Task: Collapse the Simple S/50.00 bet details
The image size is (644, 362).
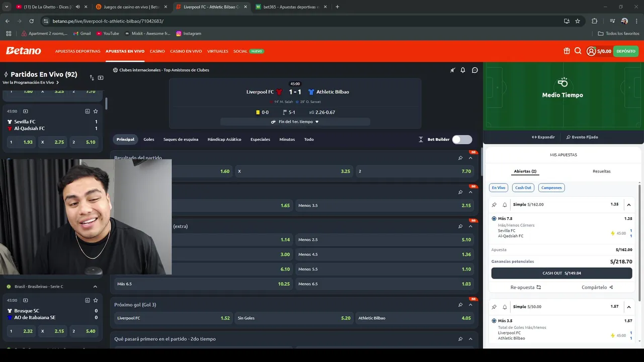Action: point(628,307)
